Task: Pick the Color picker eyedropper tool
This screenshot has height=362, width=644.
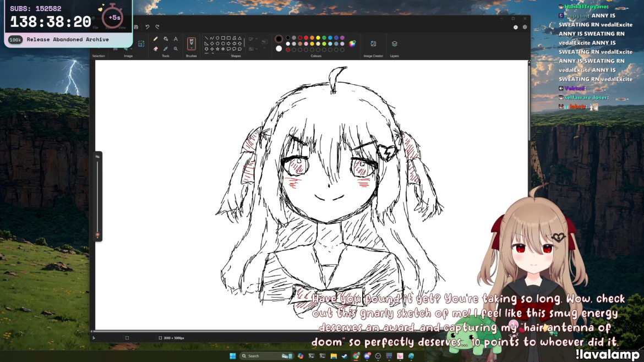Action: click(x=166, y=48)
